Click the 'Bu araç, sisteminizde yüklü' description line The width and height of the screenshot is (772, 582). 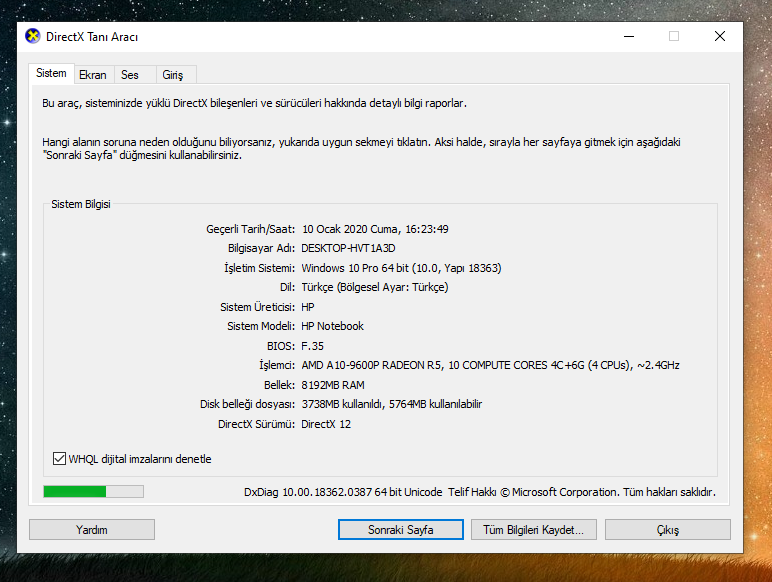254,103
